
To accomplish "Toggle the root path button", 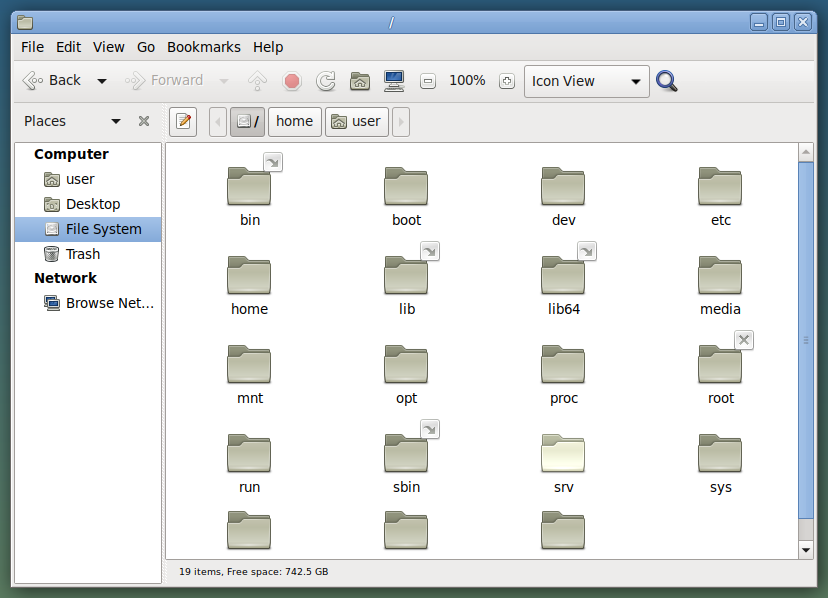I will click(x=247, y=121).
